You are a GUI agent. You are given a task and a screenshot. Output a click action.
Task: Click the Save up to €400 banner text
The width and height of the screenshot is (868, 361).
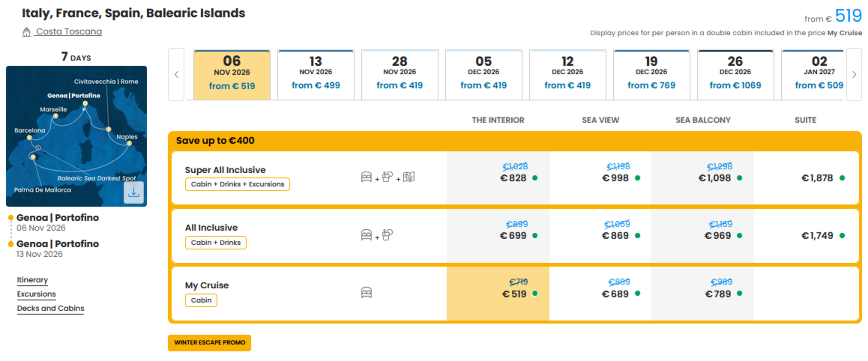(215, 140)
